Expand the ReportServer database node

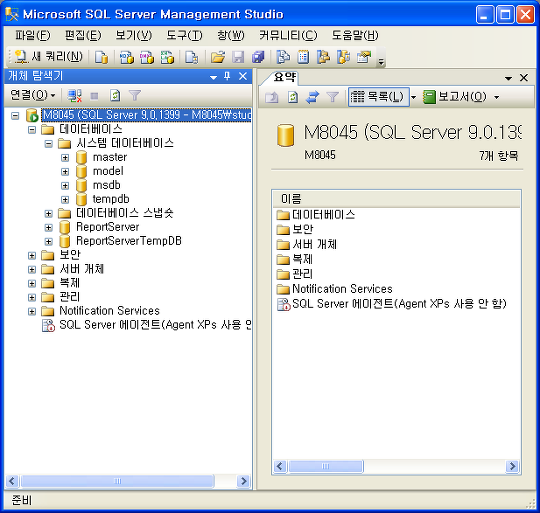pos(49,228)
